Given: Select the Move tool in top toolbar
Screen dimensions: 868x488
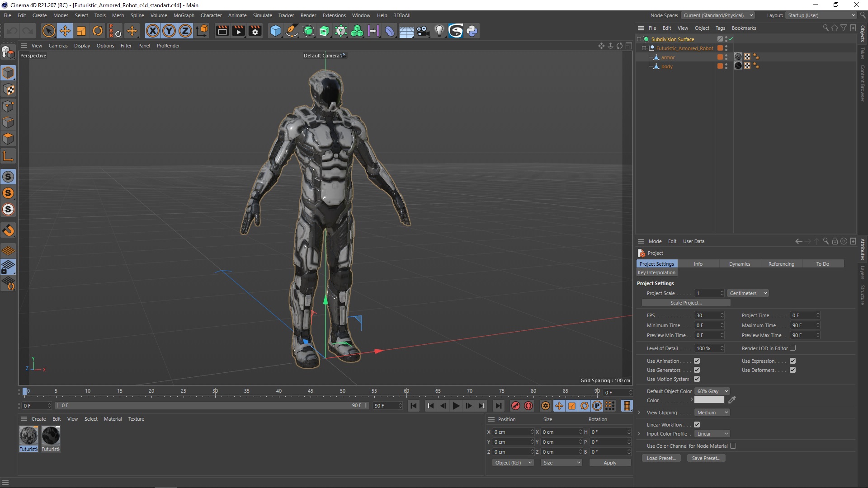Looking at the screenshot, I should click(65, 31).
